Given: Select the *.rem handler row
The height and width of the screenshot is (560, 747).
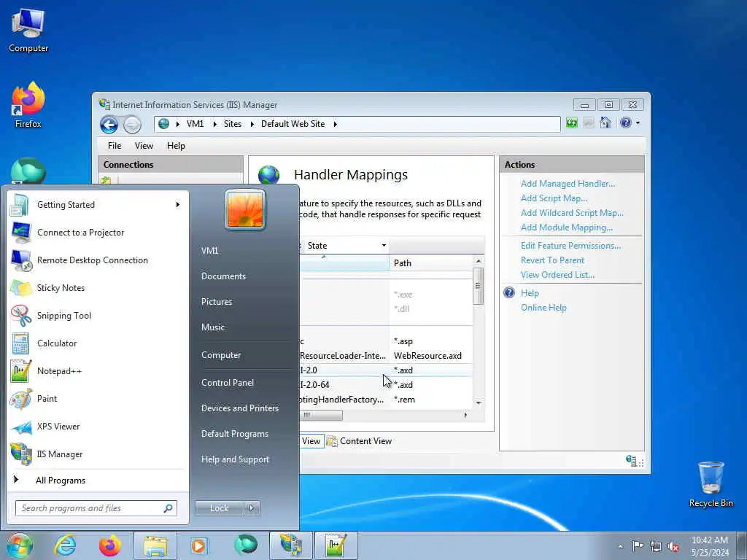Looking at the screenshot, I should [387, 400].
